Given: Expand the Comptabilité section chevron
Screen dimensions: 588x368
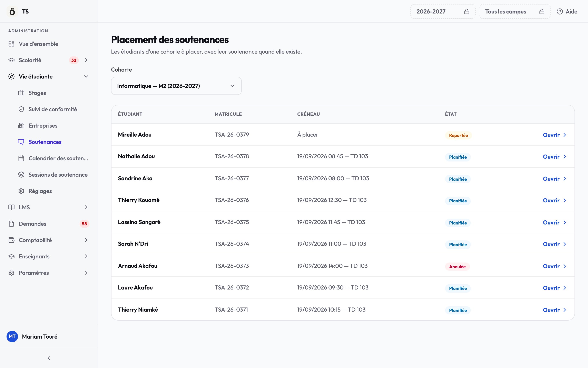Looking at the screenshot, I should point(86,240).
